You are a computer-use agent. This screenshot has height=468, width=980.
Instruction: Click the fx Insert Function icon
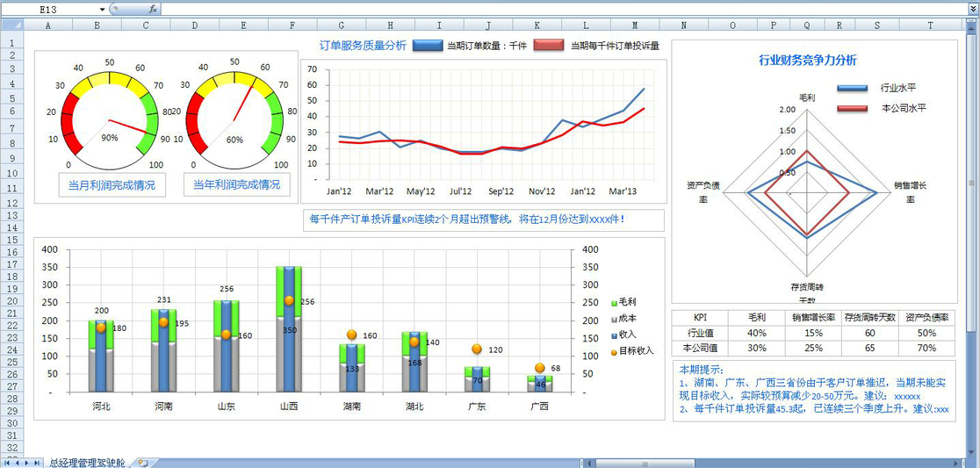pos(154,9)
